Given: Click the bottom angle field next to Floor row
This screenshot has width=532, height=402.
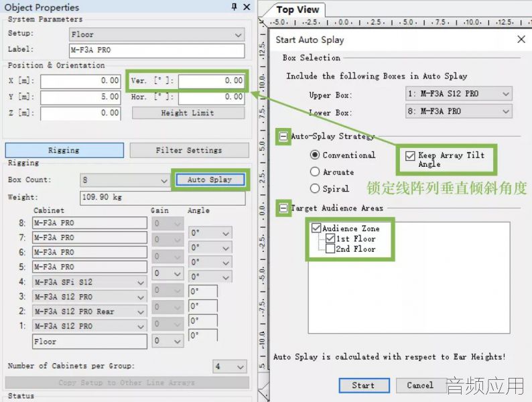Looking at the screenshot, I should click(202, 336).
